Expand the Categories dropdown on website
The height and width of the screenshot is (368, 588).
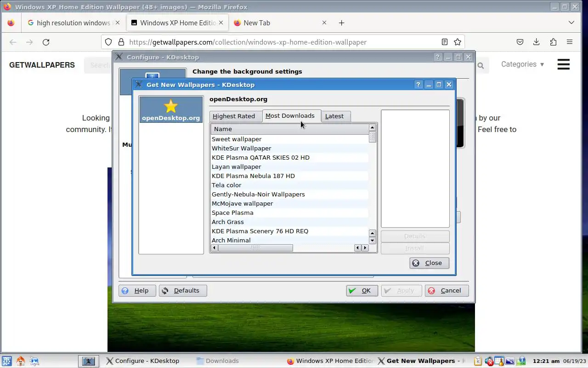click(523, 64)
